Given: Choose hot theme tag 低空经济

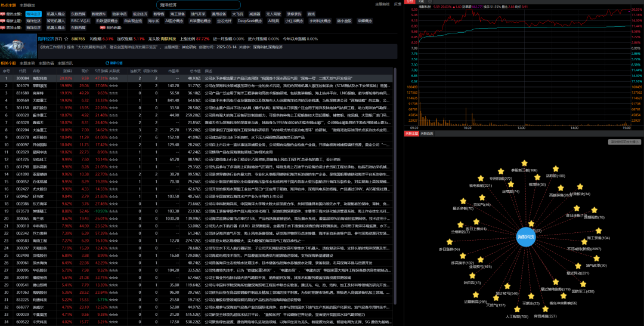Looking at the screenshot, I should 140,14.
